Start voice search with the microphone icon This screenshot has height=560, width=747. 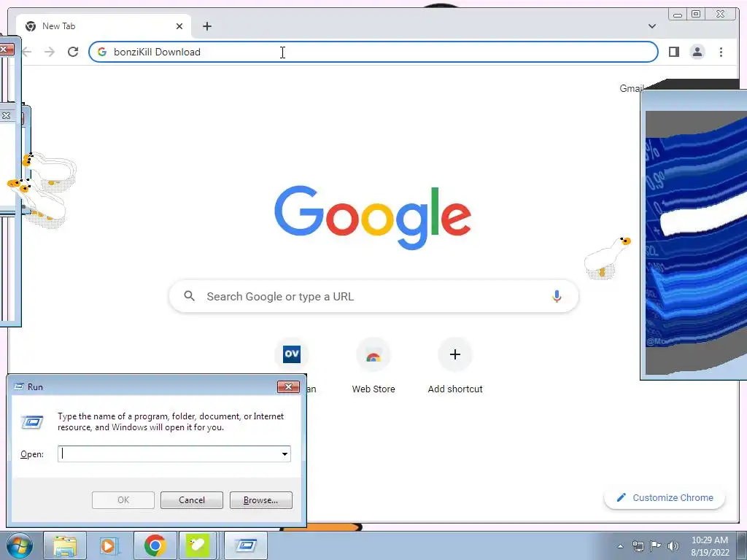557,296
